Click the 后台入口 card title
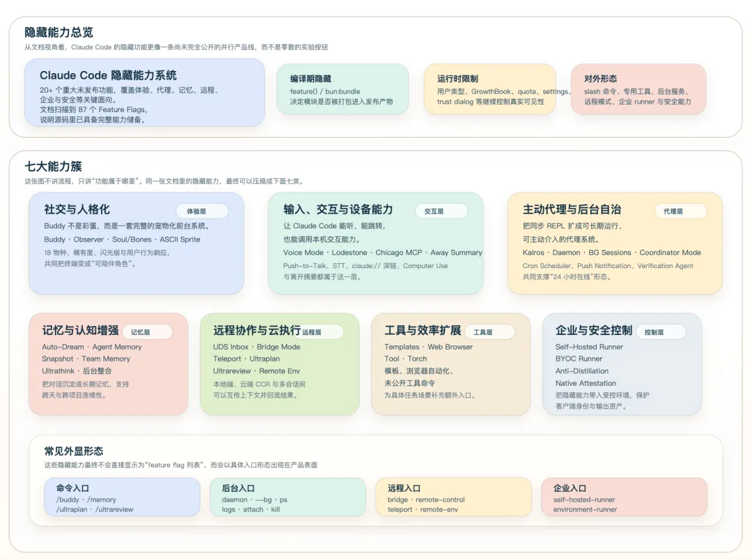 [238, 488]
